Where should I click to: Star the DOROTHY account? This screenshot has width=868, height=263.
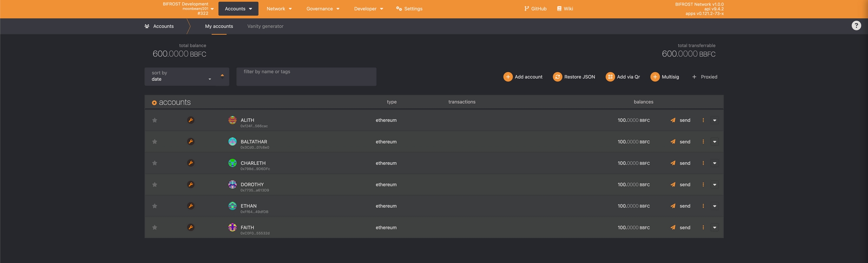[x=155, y=185]
